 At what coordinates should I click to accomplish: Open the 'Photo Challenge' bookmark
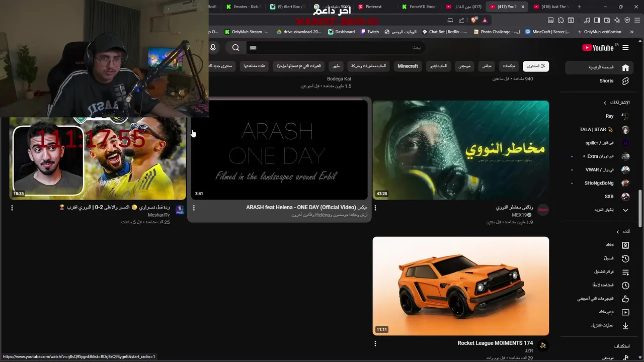pyautogui.click(x=496, y=32)
